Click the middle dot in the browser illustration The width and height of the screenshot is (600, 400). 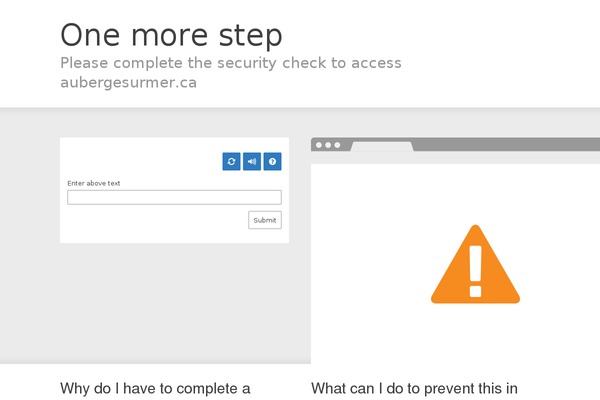(328, 145)
